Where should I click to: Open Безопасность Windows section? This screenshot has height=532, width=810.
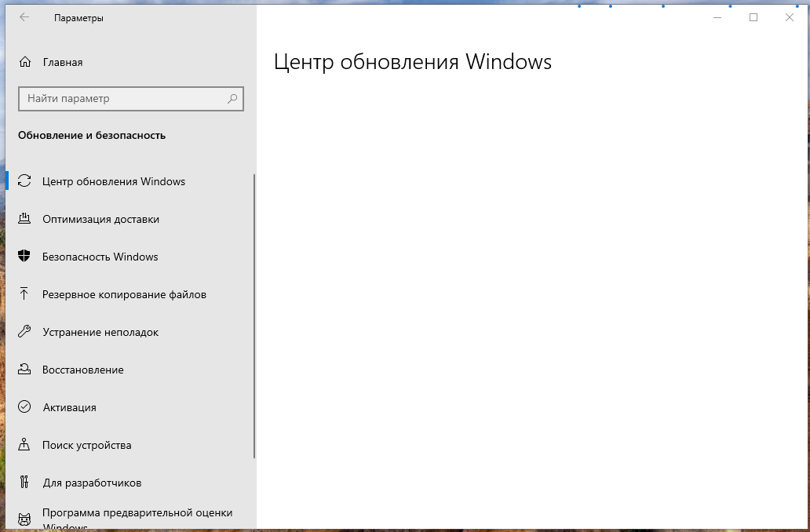click(100, 257)
